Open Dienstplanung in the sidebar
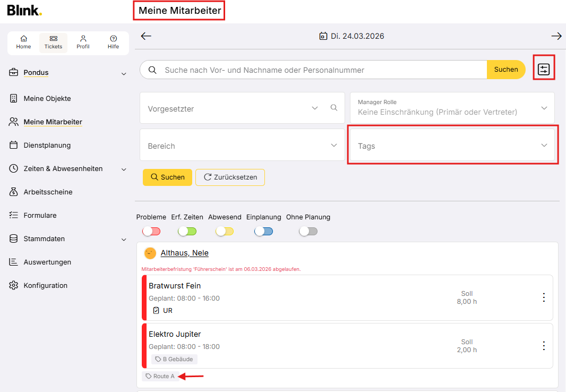Viewport: 566px width, 392px height. pyautogui.click(x=47, y=145)
